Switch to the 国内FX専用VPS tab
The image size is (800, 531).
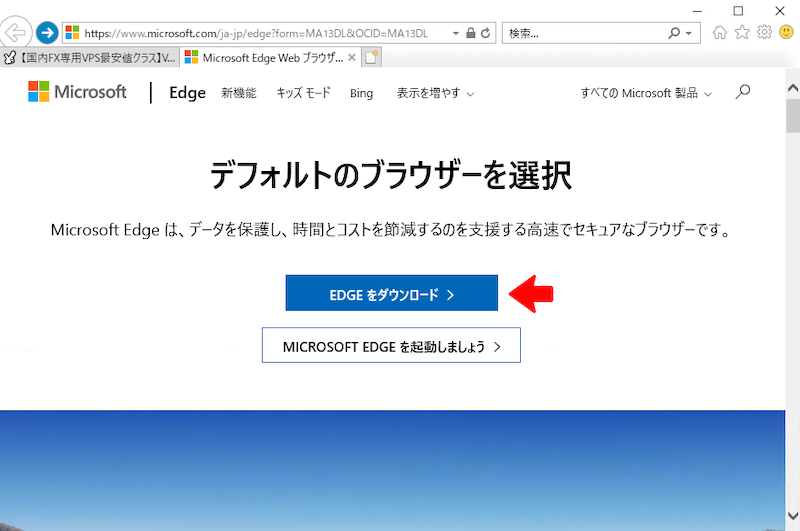pos(90,58)
